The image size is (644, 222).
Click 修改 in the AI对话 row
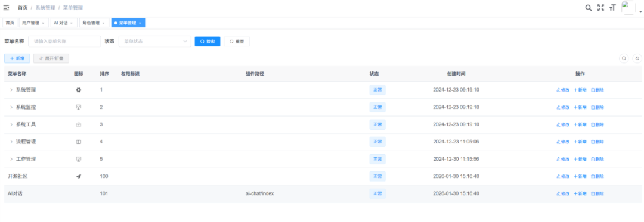pos(563,193)
